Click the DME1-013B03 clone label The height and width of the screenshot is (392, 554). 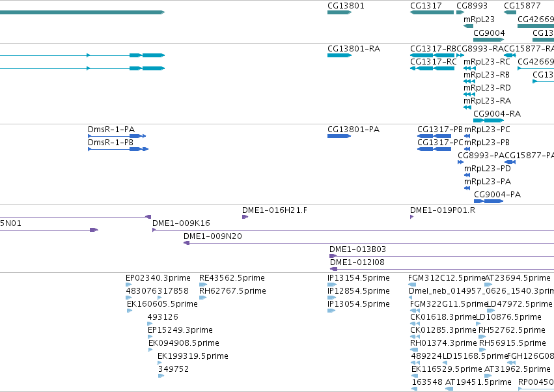click(357, 249)
